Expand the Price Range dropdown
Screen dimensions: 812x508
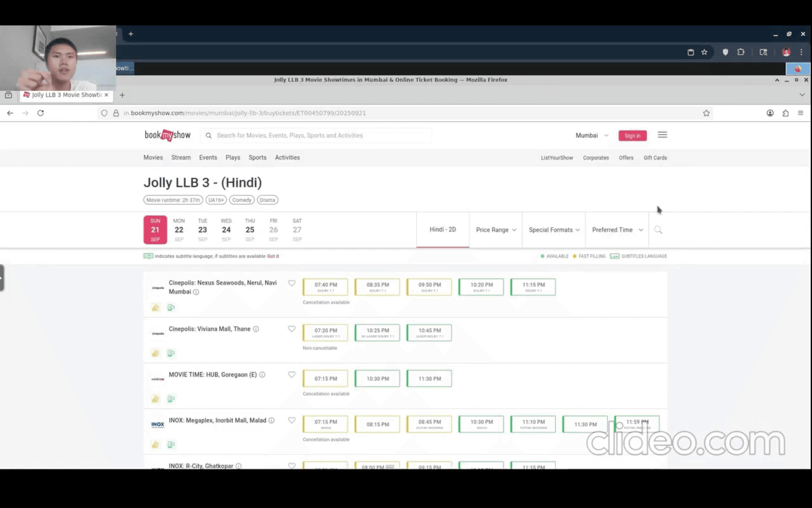pos(496,230)
